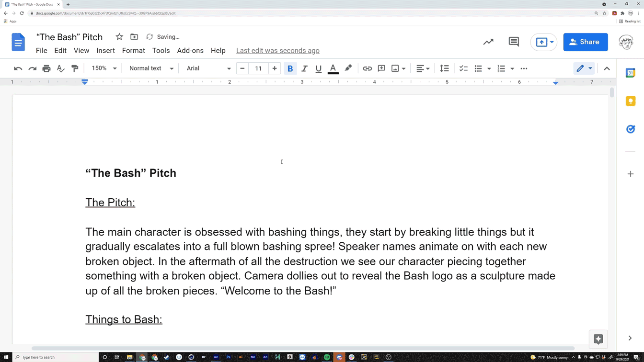Toggle italic formatting
Image resolution: width=644 pixels, height=362 pixels.
304,68
